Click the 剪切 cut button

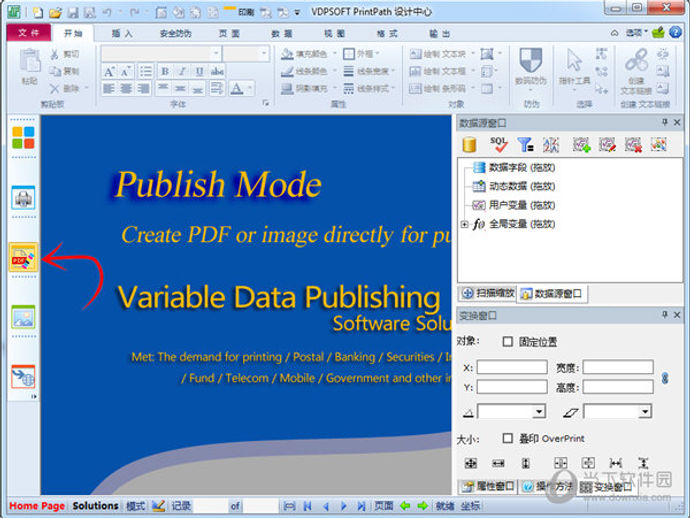point(65,54)
